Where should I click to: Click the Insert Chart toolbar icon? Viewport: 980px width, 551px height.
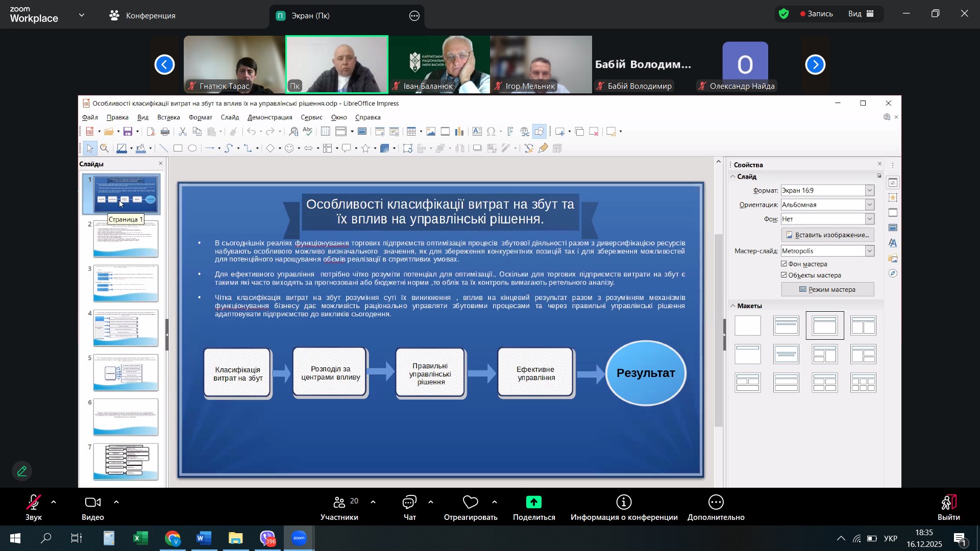tap(459, 132)
